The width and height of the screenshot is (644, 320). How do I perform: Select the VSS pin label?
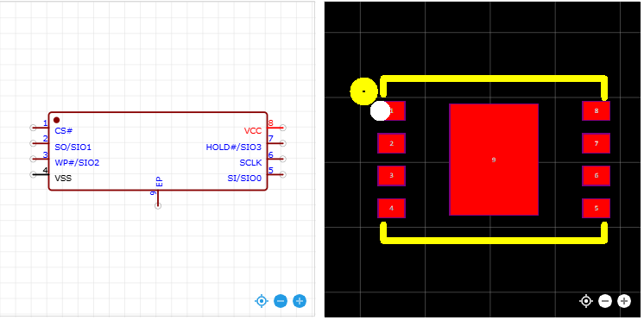tap(63, 179)
